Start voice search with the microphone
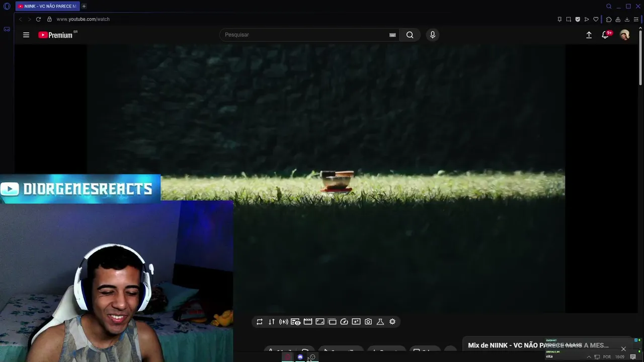This screenshot has height=362, width=644. (x=432, y=35)
